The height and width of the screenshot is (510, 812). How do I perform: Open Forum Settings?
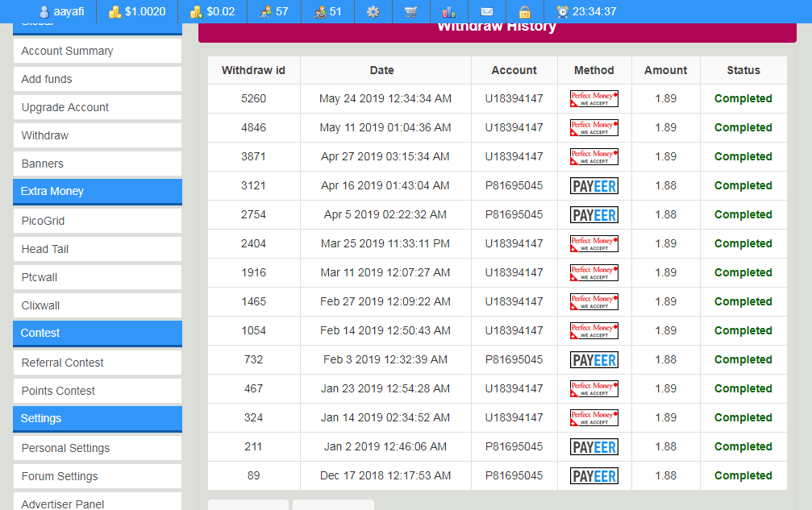click(x=98, y=476)
